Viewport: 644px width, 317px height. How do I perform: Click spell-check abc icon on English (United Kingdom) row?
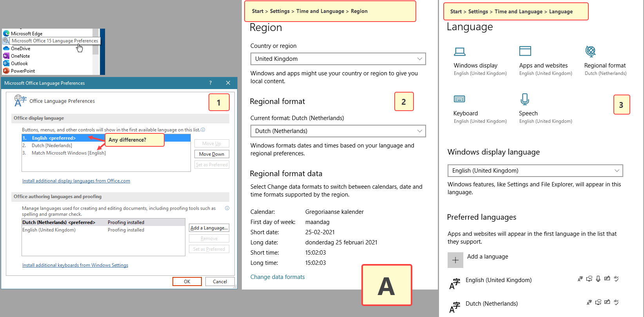click(616, 279)
